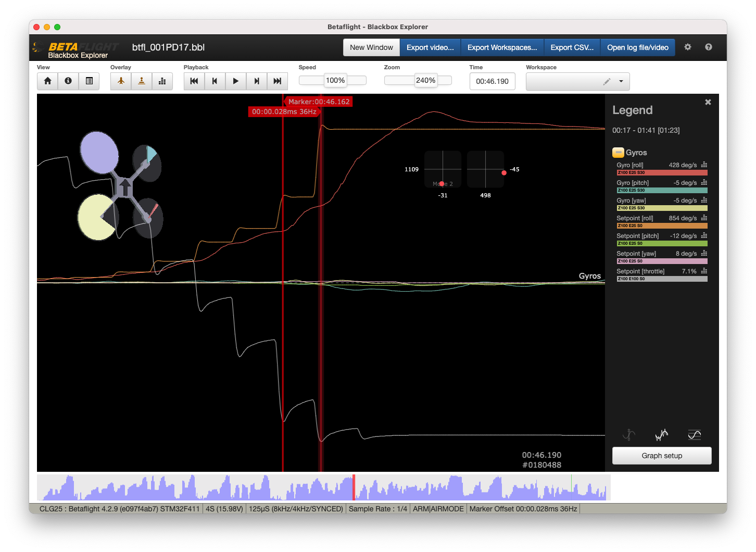Click the Workspace pencil edit icon

pyautogui.click(x=607, y=81)
